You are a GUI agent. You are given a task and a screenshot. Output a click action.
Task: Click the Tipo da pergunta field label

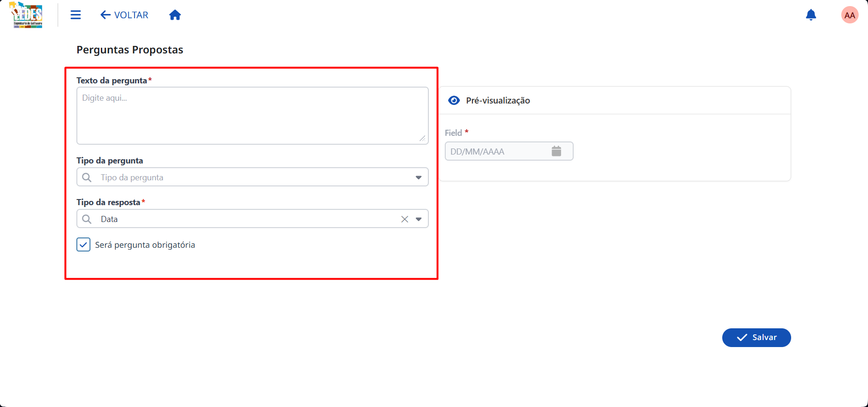110,161
